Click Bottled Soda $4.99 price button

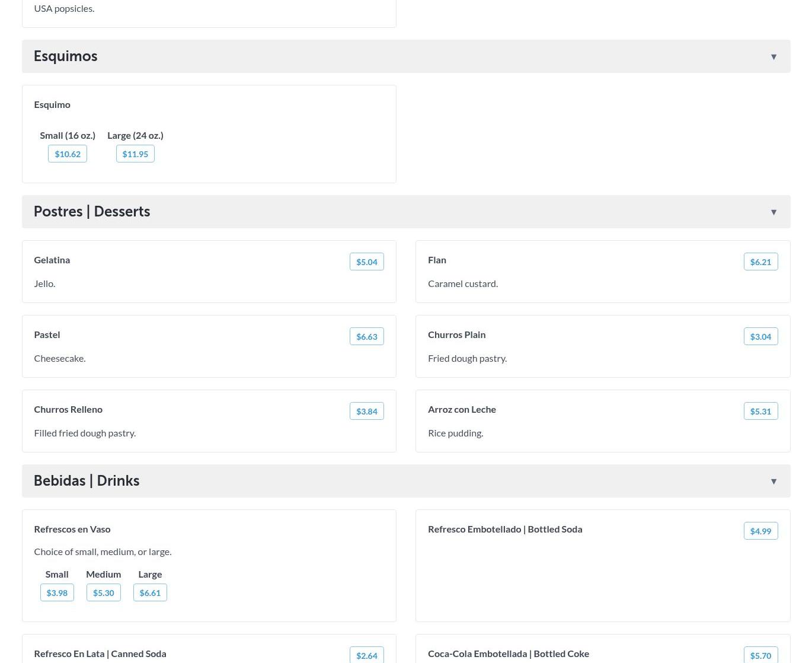coord(760,531)
